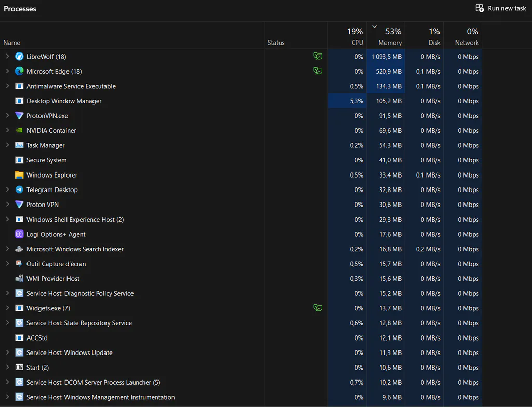Sort processes by CPU usage column
Viewport: 532px width, 407px height.
click(347, 36)
